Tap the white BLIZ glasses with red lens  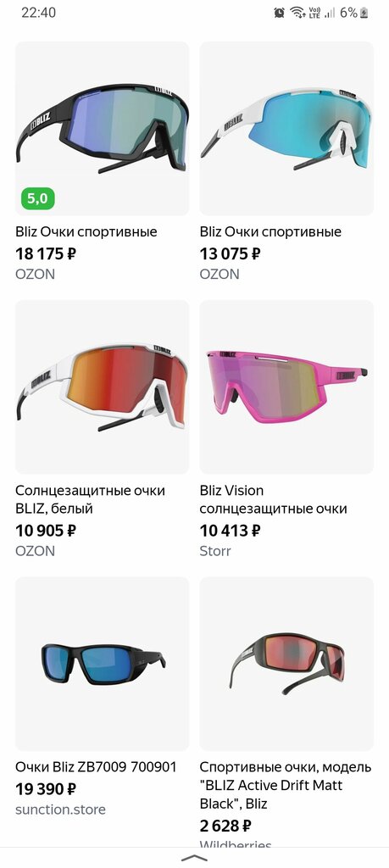102,387
